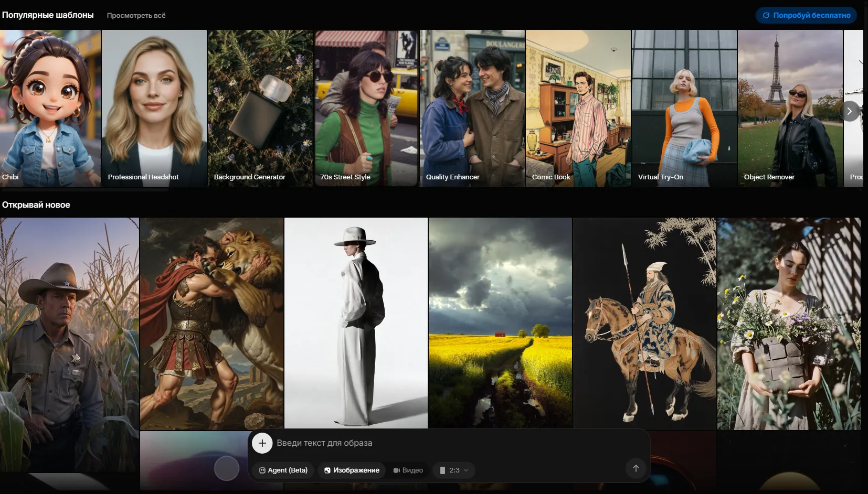Screen dimensions: 868x494
Task: Switch to Agent (Beta) mode
Action: tap(283, 470)
